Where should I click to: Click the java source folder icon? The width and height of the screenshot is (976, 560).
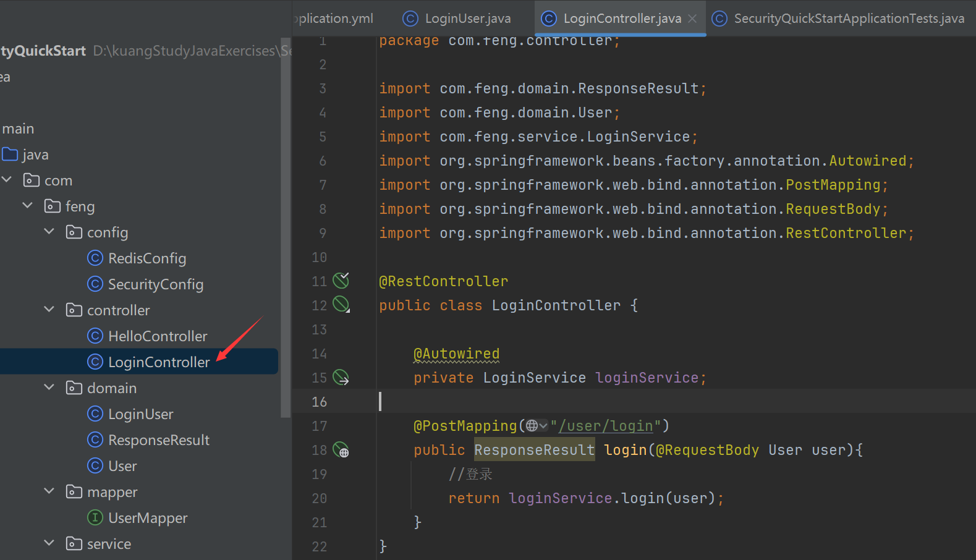point(10,154)
